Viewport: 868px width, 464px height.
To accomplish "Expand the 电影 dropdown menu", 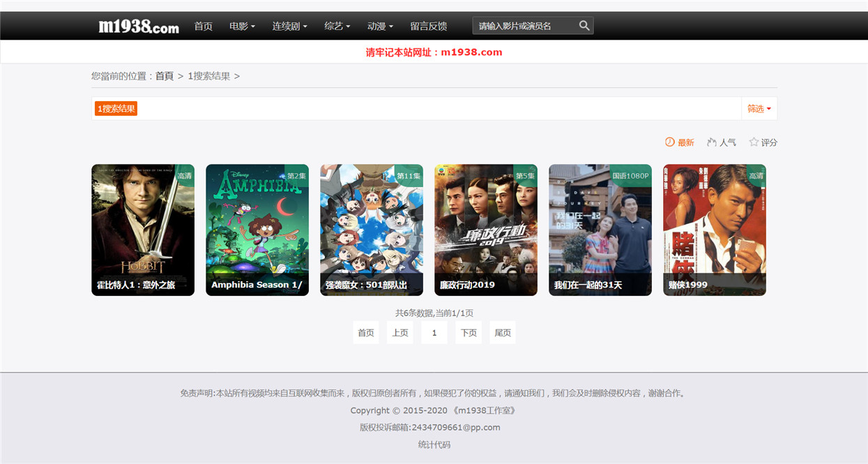I will tap(242, 26).
